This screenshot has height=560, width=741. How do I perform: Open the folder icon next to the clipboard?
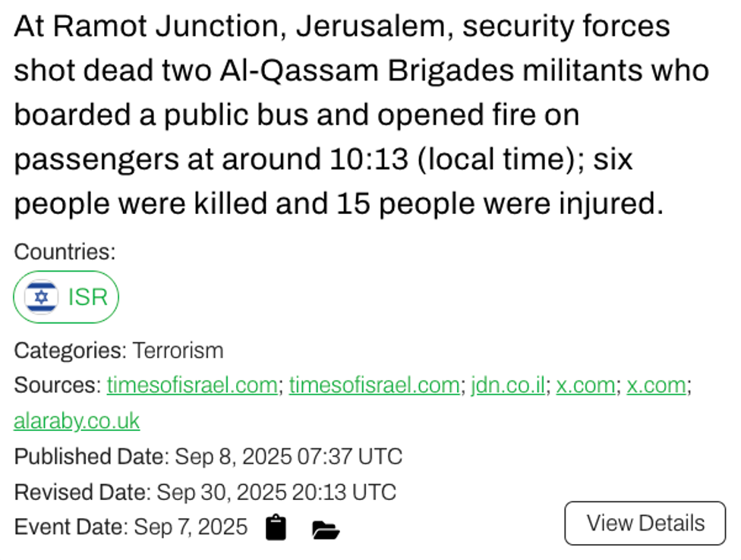(325, 528)
